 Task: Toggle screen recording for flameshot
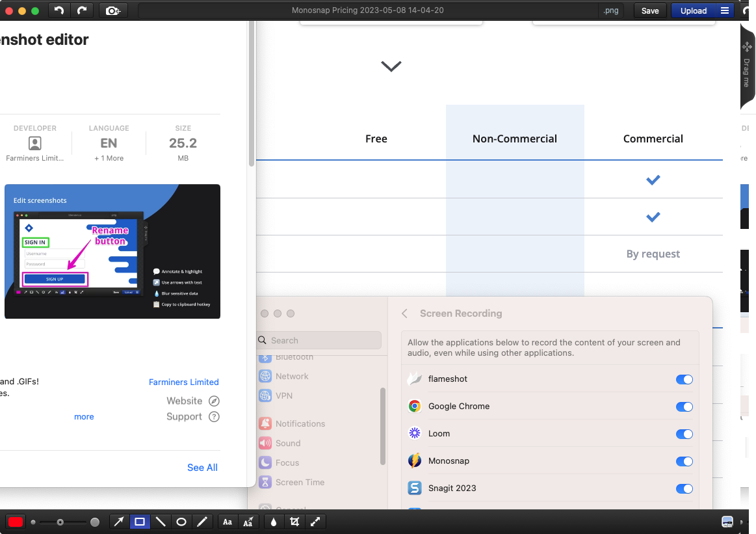point(684,379)
